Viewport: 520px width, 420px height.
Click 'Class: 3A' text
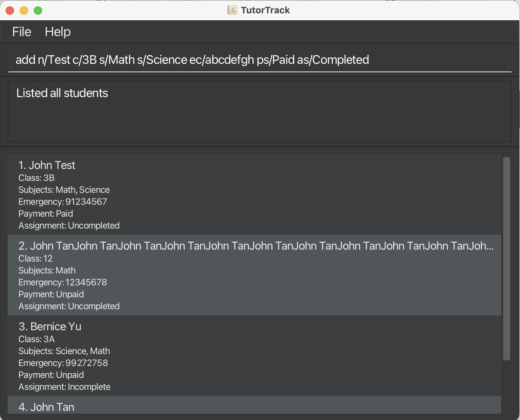click(36, 339)
